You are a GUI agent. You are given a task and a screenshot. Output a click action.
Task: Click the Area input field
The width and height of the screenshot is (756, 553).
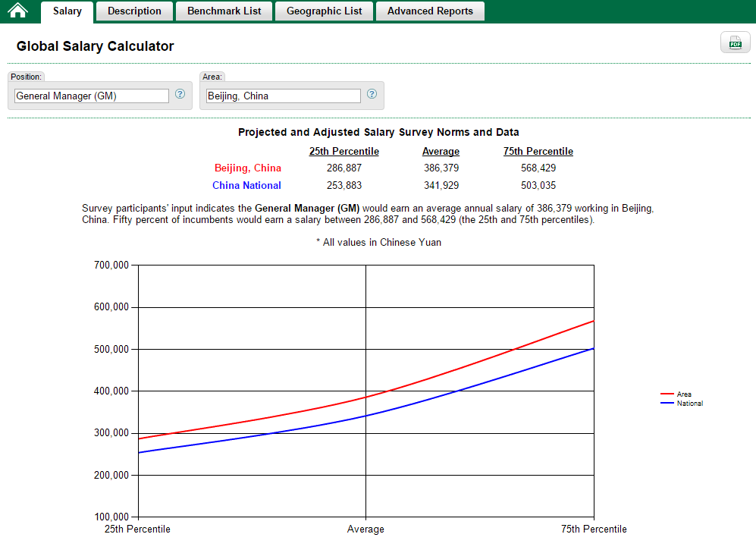284,96
